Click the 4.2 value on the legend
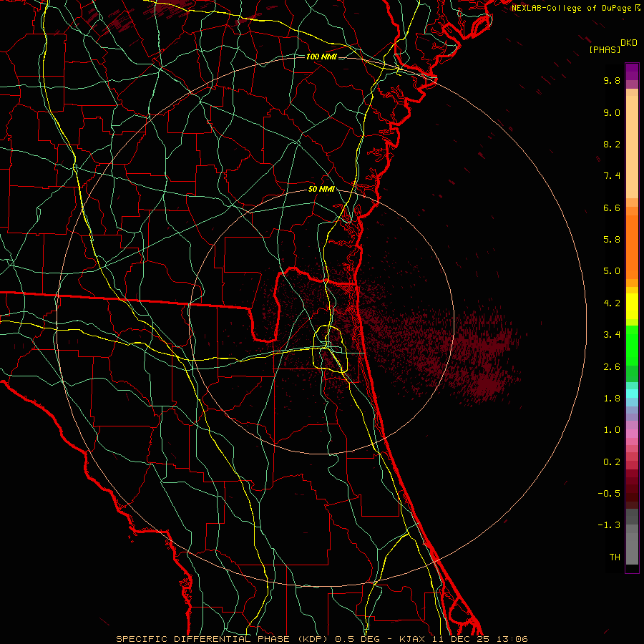Image resolution: width=644 pixels, height=644 pixels. point(612,303)
